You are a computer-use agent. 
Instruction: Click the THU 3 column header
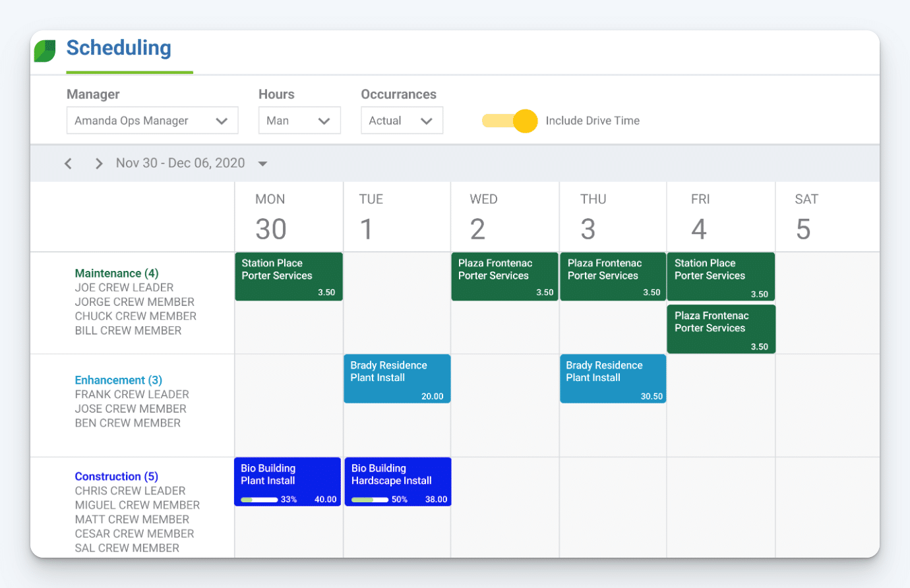592,216
